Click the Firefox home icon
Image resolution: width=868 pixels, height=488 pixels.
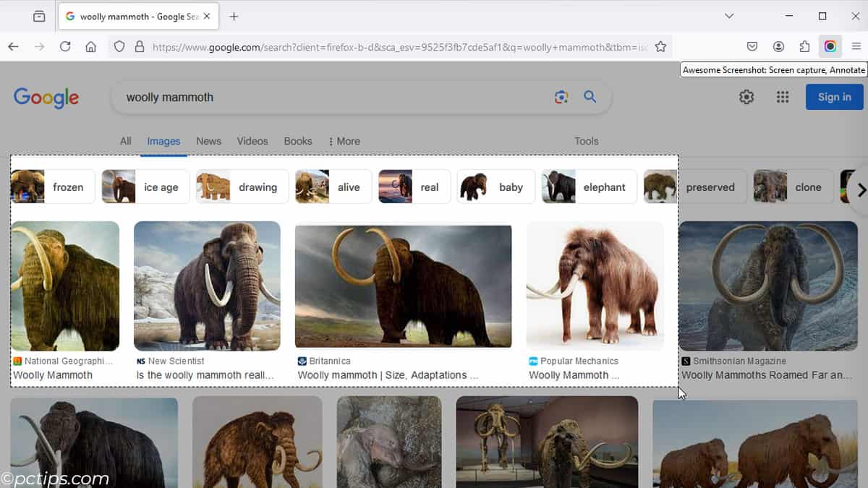91,46
